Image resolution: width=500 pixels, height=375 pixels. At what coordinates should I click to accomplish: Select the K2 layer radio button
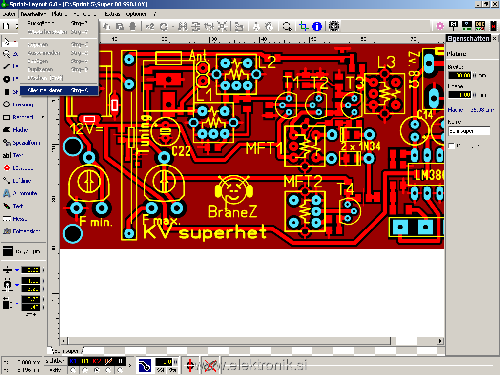(x=97, y=370)
